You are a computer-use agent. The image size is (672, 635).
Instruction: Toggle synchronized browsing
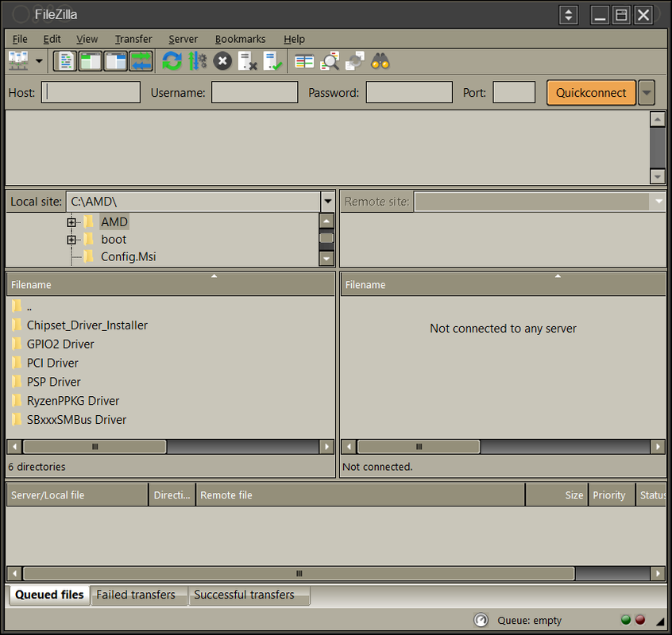[x=355, y=61]
